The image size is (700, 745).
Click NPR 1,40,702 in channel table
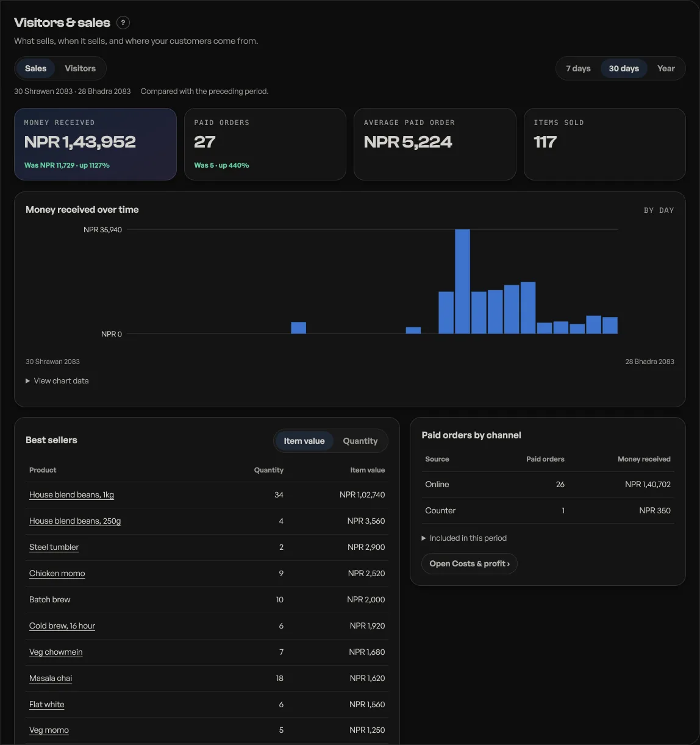point(648,484)
